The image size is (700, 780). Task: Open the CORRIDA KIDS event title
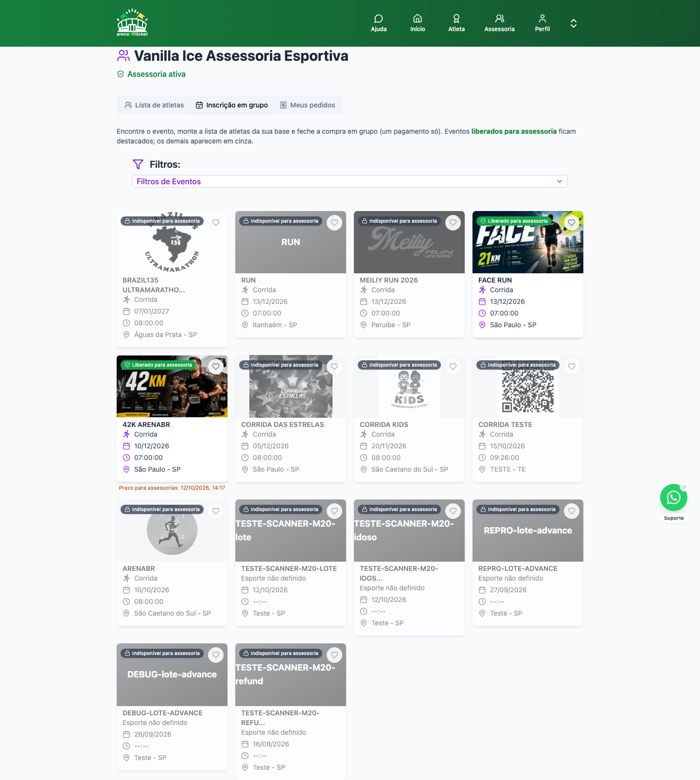pos(384,425)
